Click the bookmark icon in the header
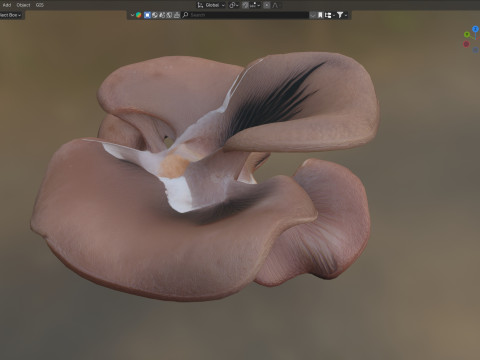Screen dimensions: 480x360 pyautogui.click(x=320, y=15)
